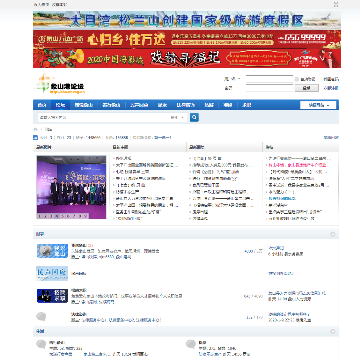Open the username type dropdown beside the login field

(x=232, y=79)
